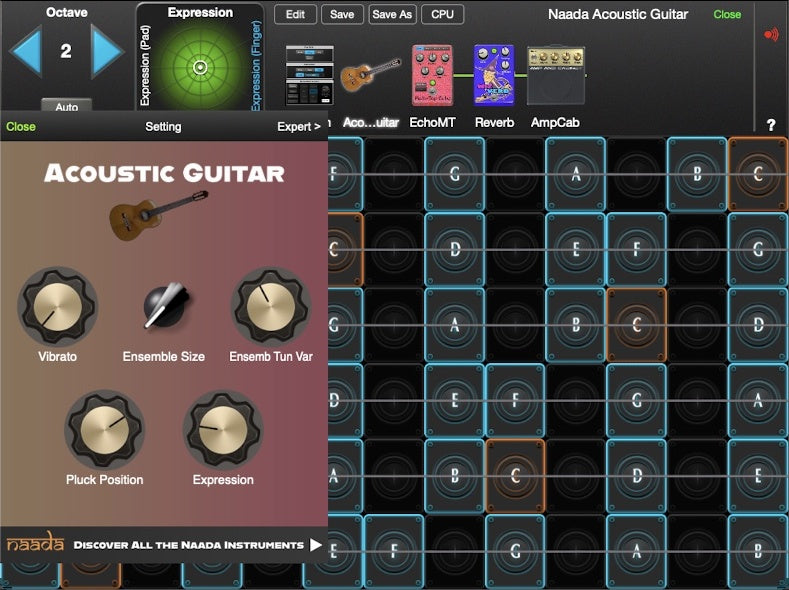Play the E pad in the fourth row

(454, 400)
